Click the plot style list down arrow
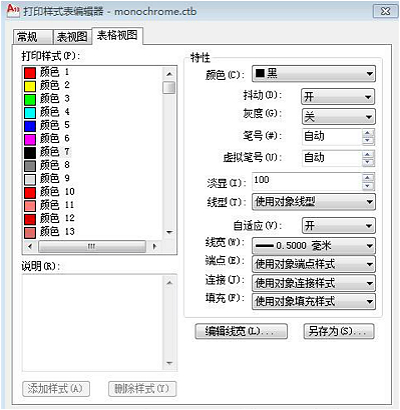This screenshot has height=410, width=400. pos(169,232)
